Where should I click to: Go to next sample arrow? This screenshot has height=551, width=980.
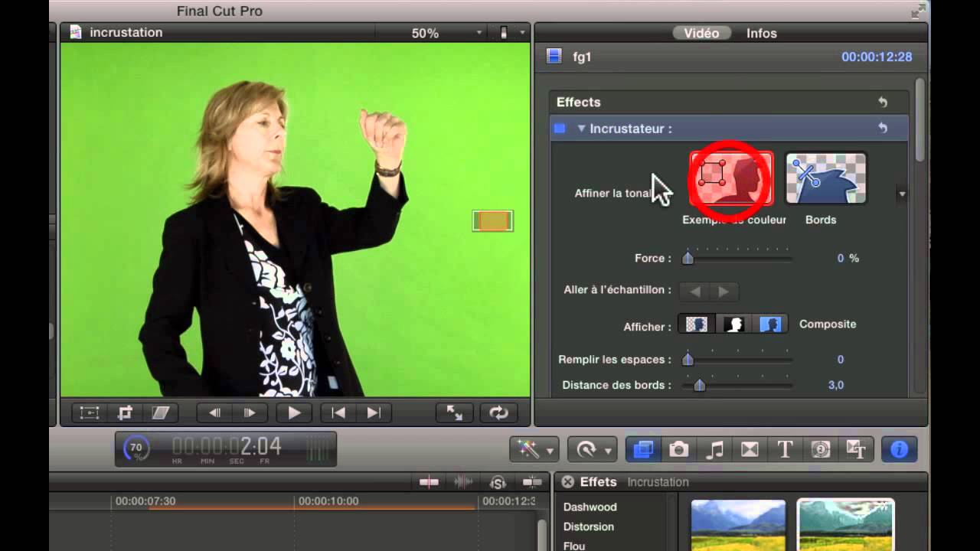724,291
